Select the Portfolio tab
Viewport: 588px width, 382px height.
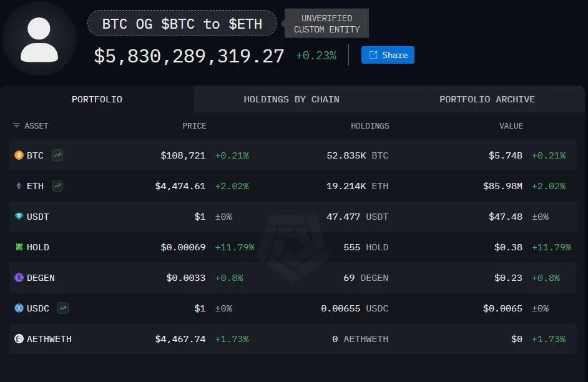click(x=97, y=99)
